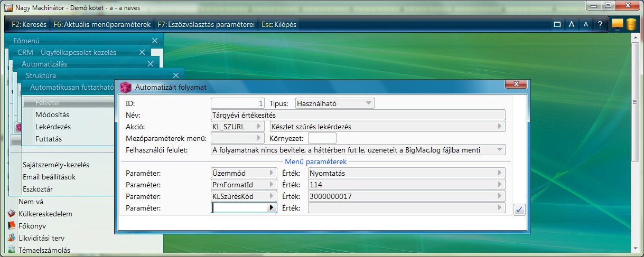Click the Külkereskedelem menu icon

[11, 214]
